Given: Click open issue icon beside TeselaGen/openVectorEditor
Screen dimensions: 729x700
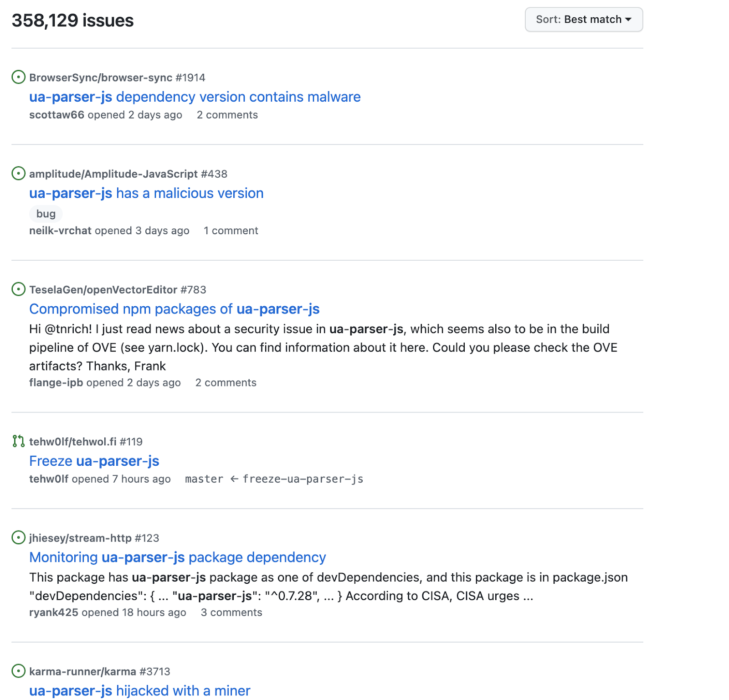Looking at the screenshot, I should (18, 289).
